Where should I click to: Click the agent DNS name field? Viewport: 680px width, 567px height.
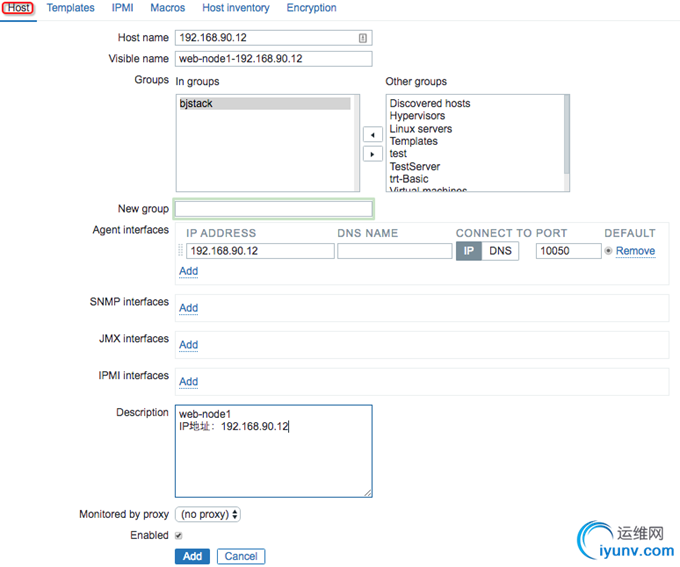395,251
